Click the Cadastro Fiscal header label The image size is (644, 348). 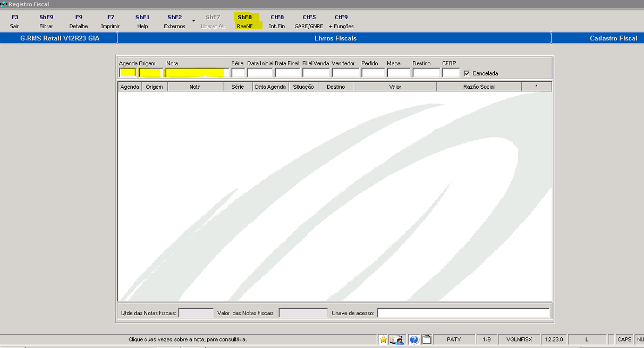click(x=613, y=38)
